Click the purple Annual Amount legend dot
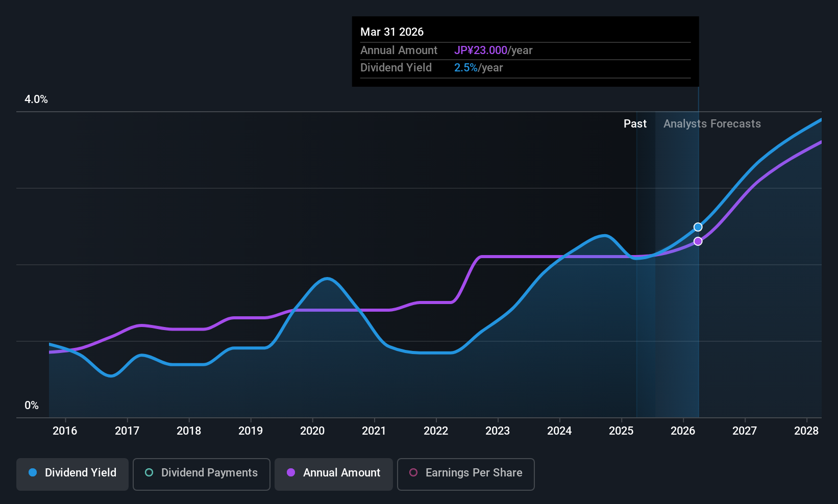This screenshot has width=838, height=504. [x=291, y=472]
